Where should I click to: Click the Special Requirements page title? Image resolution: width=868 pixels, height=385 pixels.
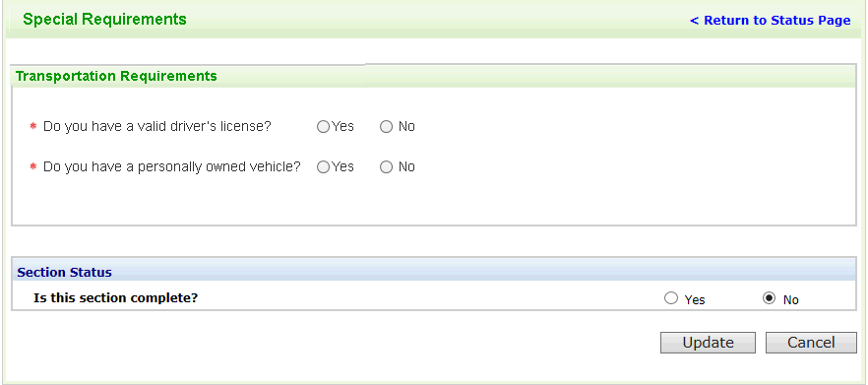click(104, 20)
